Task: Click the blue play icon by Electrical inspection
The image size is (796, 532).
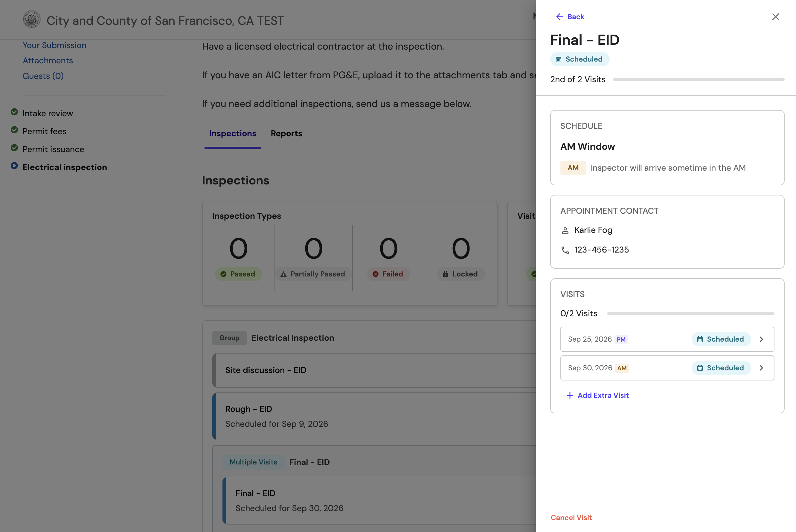Action: tap(14, 166)
